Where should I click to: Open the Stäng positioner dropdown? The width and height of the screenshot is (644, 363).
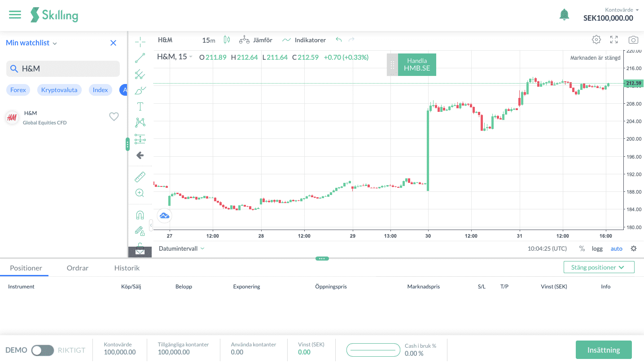click(599, 267)
